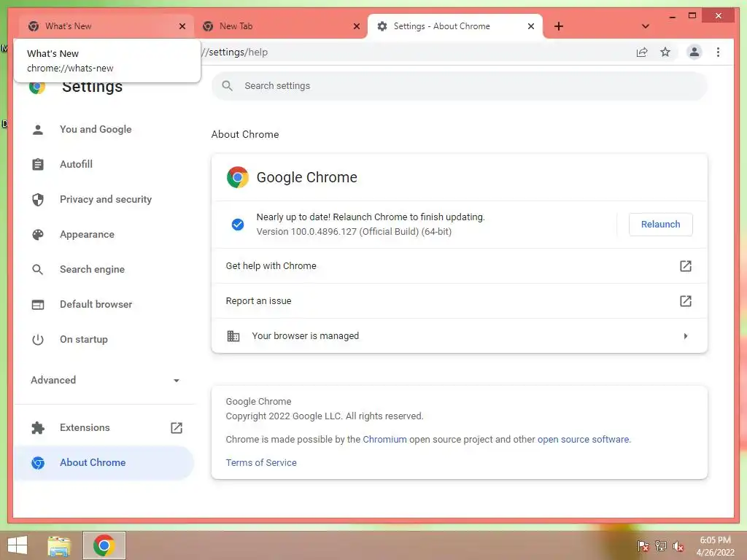This screenshot has height=560, width=747.
Task: Close the New Tab tab
Action: click(x=356, y=27)
